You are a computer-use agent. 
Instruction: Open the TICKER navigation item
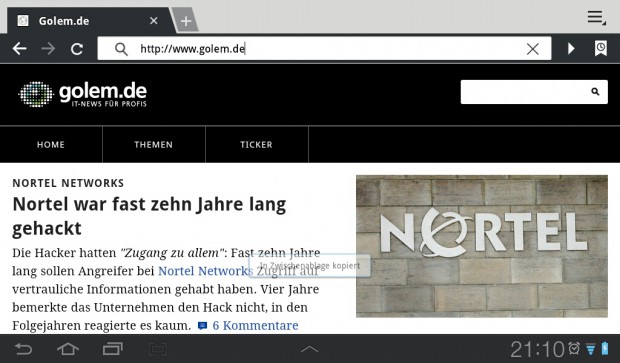click(x=256, y=145)
